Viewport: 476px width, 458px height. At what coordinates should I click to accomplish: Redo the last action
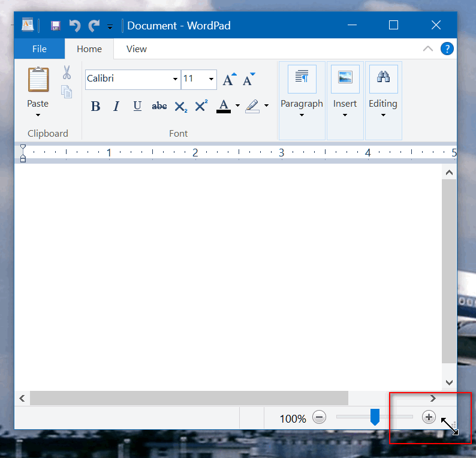pyautogui.click(x=94, y=26)
